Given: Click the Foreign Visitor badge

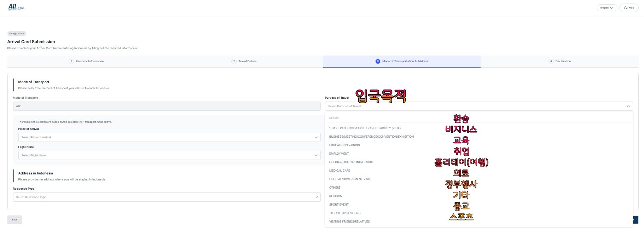Looking at the screenshot, I should [x=17, y=34].
